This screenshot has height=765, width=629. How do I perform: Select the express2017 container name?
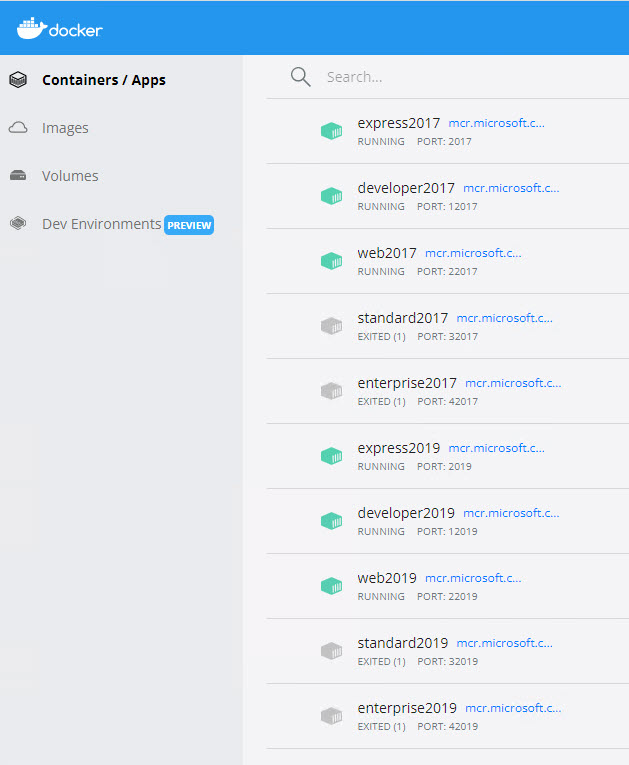(x=399, y=123)
